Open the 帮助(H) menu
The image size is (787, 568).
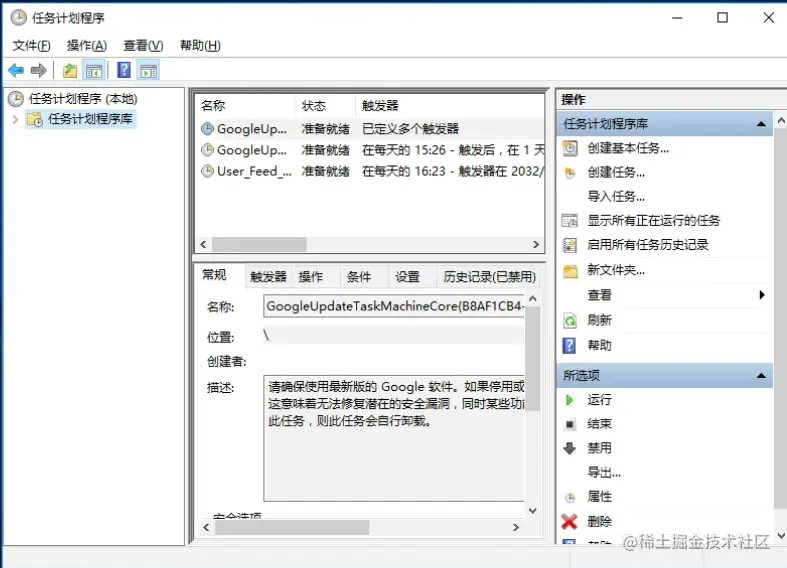[x=200, y=46]
